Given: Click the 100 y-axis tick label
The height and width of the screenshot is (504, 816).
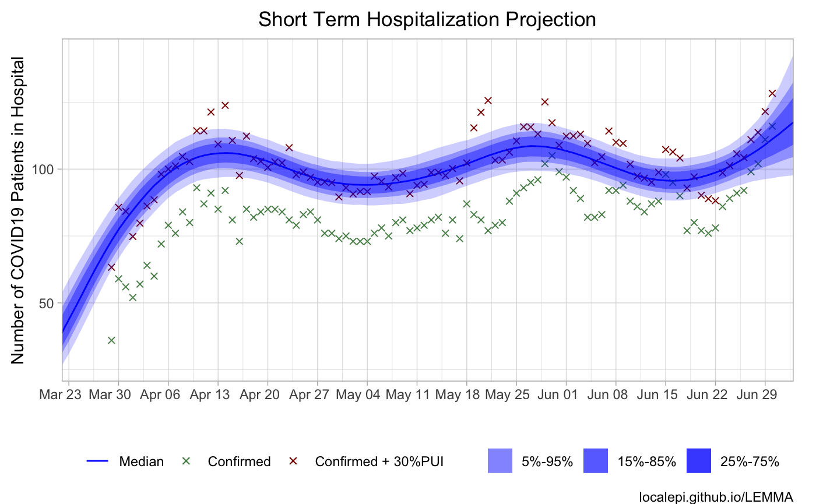Looking at the screenshot, I should point(47,169).
